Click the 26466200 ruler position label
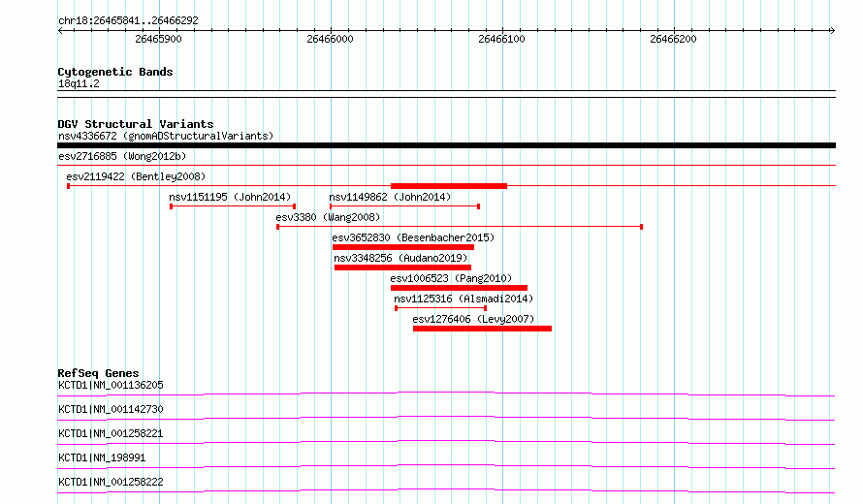This screenshot has width=863, height=504. [x=673, y=39]
